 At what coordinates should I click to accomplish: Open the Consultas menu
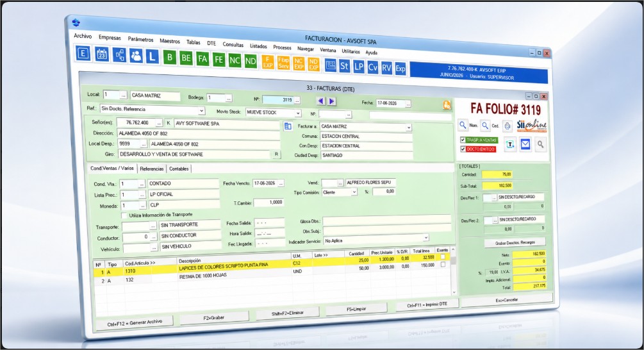pyautogui.click(x=233, y=44)
